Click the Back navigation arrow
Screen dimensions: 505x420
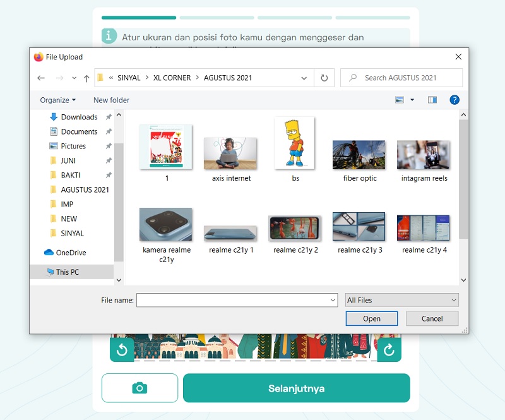pyautogui.click(x=41, y=78)
